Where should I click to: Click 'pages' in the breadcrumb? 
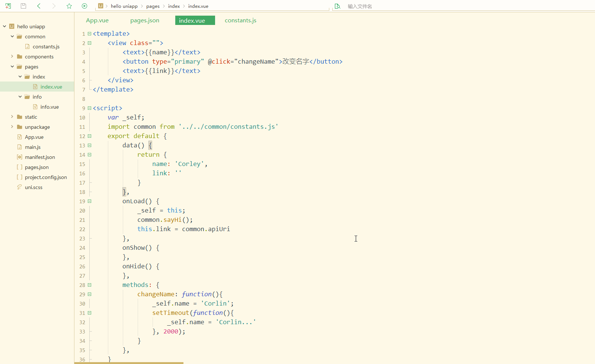tap(153, 6)
